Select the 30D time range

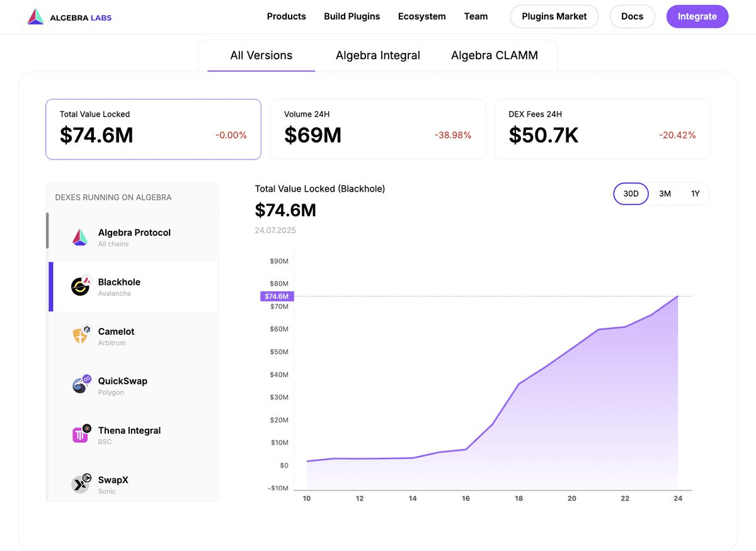pyautogui.click(x=631, y=194)
